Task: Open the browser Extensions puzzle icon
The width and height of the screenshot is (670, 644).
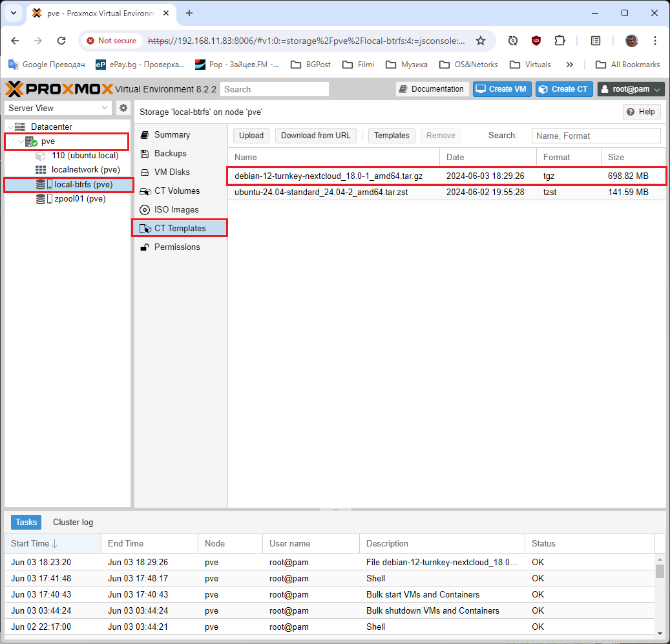Action: point(560,41)
